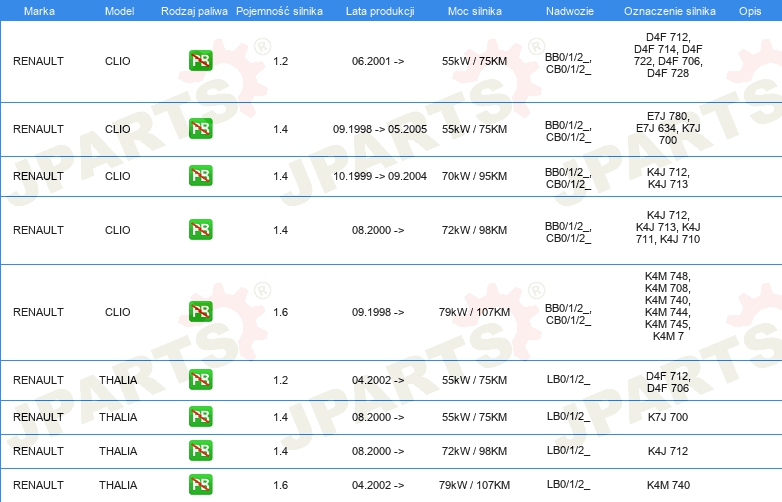
Task: Click petrol icon in Thalia K7J 700 row
Action: (200, 417)
